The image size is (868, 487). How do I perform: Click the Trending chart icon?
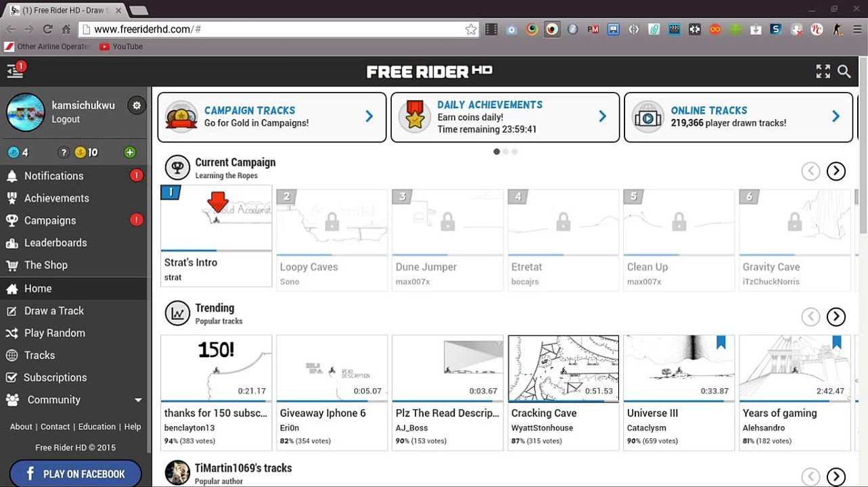coord(177,313)
